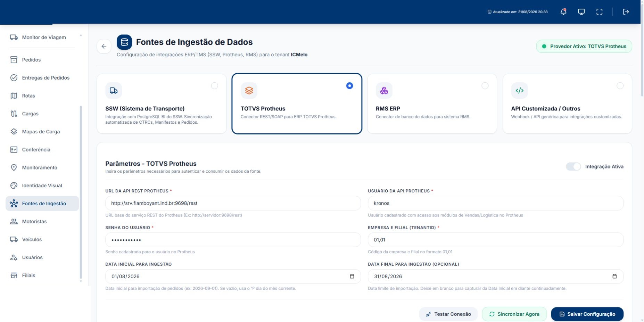Click the logout icon in header
Viewport: 644px width, 322px height.
tap(626, 12)
